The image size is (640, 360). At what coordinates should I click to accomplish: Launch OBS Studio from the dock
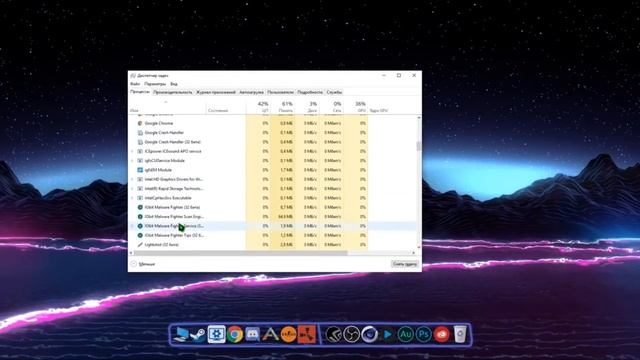pos(351,335)
